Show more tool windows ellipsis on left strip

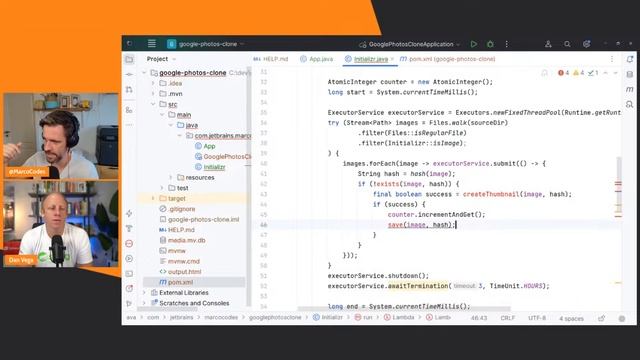coord(129,124)
